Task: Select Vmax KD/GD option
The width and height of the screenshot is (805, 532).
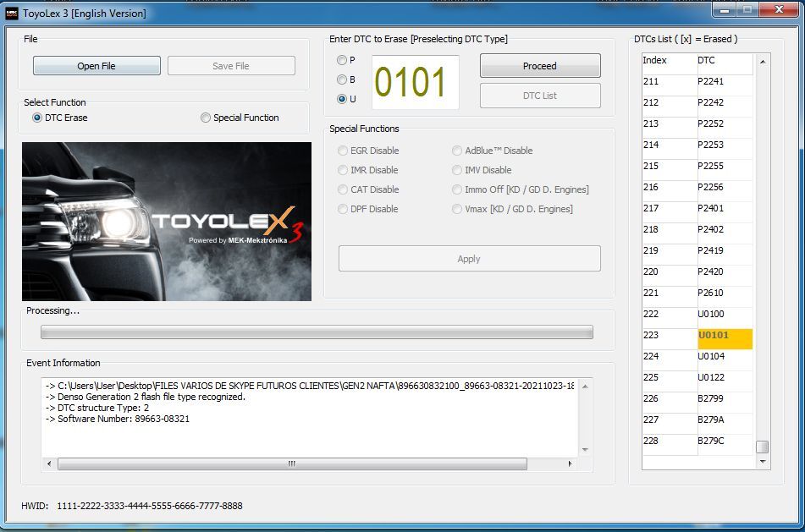Action: (512, 209)
